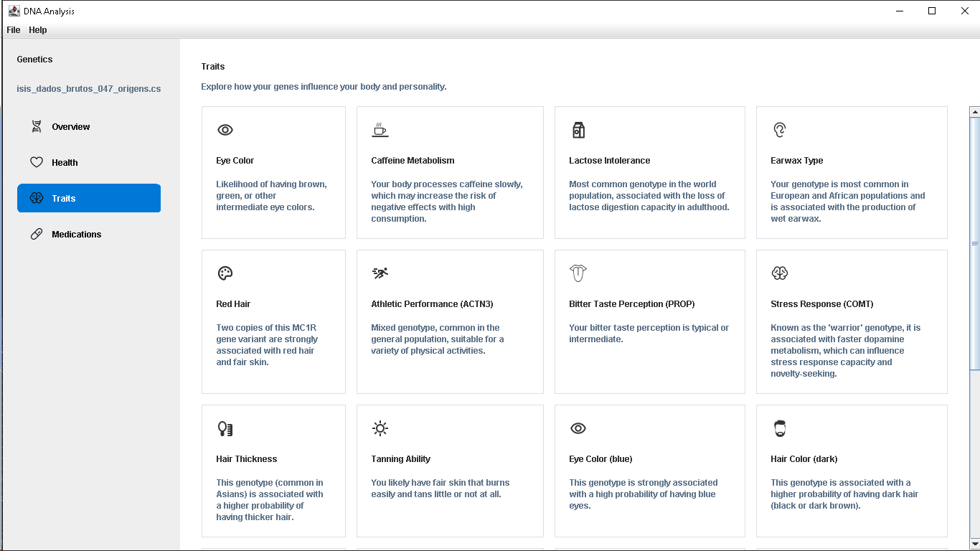Open the Help menu

pos(37,30)
